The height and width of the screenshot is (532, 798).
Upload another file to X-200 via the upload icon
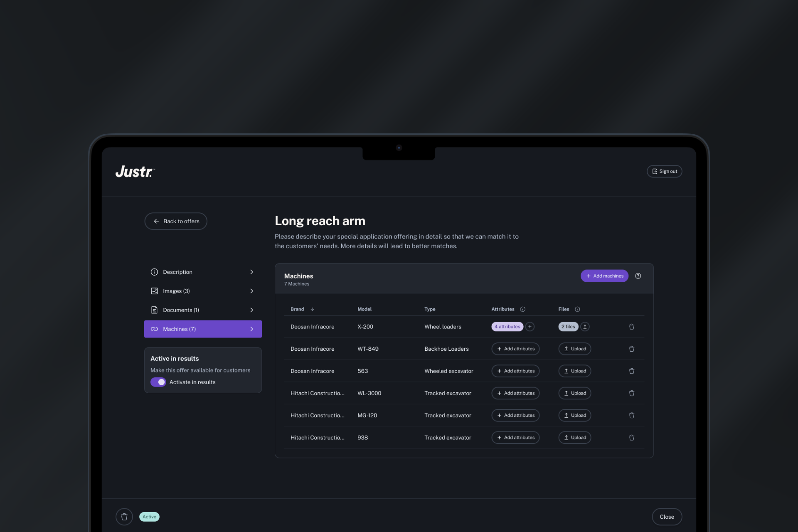(x=585, y=327)
